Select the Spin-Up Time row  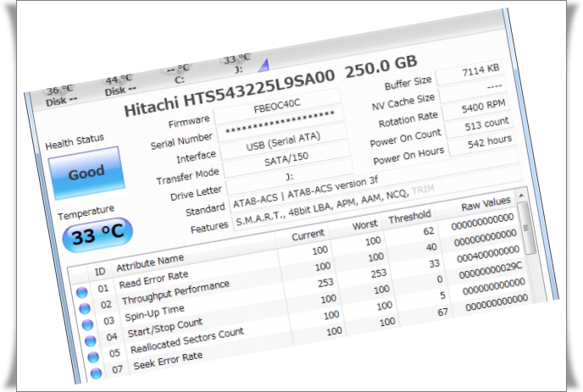point(301,286)
